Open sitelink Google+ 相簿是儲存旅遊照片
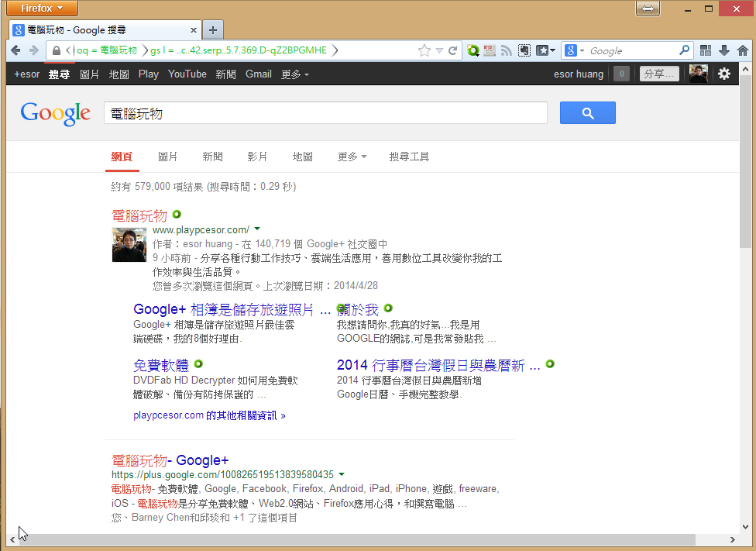 (232, 309)
